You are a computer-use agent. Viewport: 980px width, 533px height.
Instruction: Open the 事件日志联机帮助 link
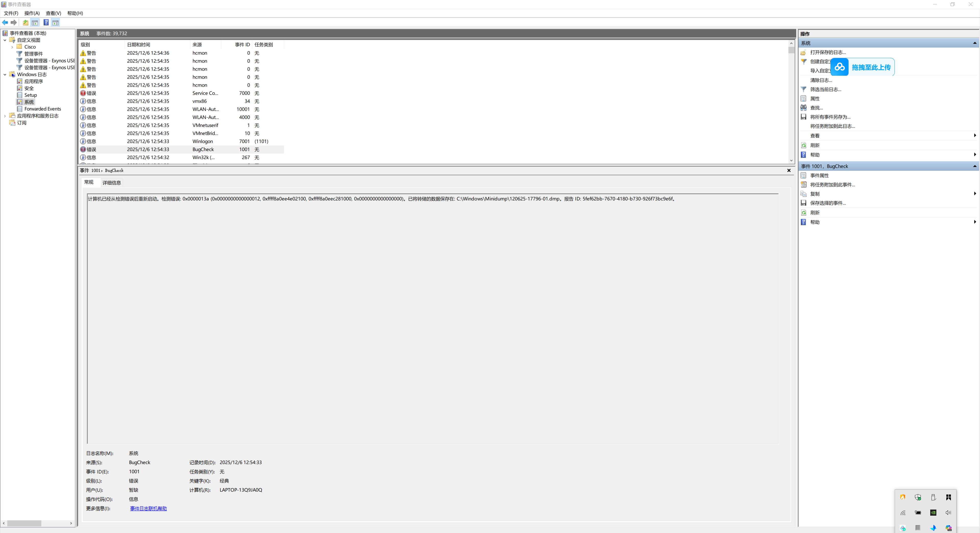pyautogui.click(x=148, y=509)
